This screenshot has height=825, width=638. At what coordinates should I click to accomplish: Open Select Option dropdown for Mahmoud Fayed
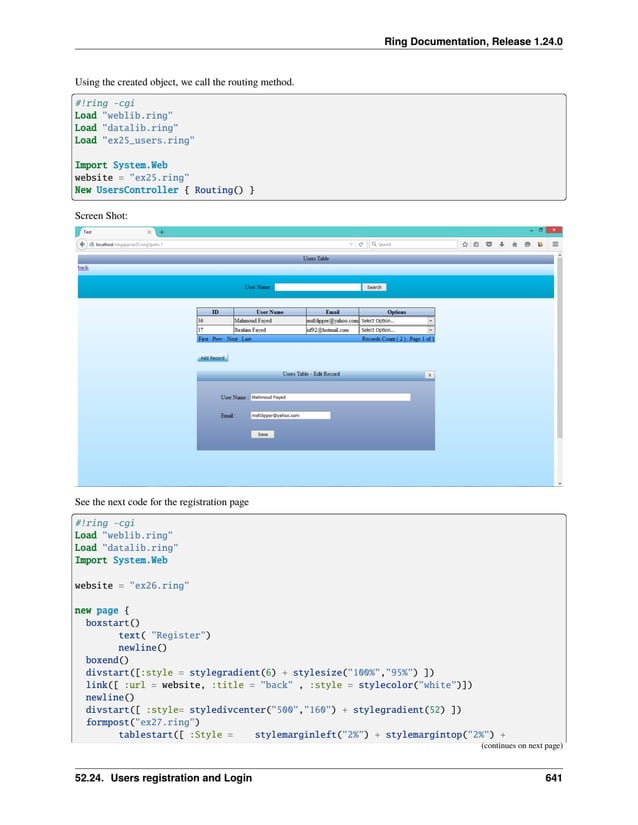[397, 320]
